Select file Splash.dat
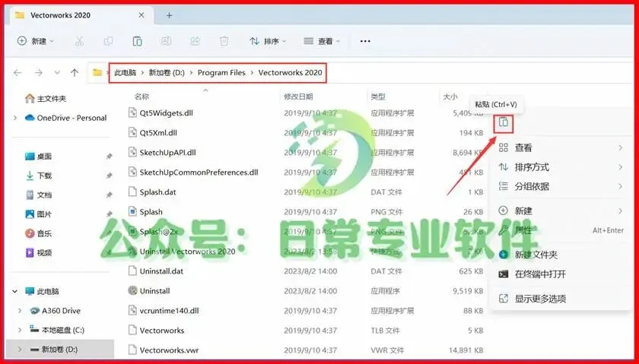The width and height of the screenshot is (639, 364). 152,191
